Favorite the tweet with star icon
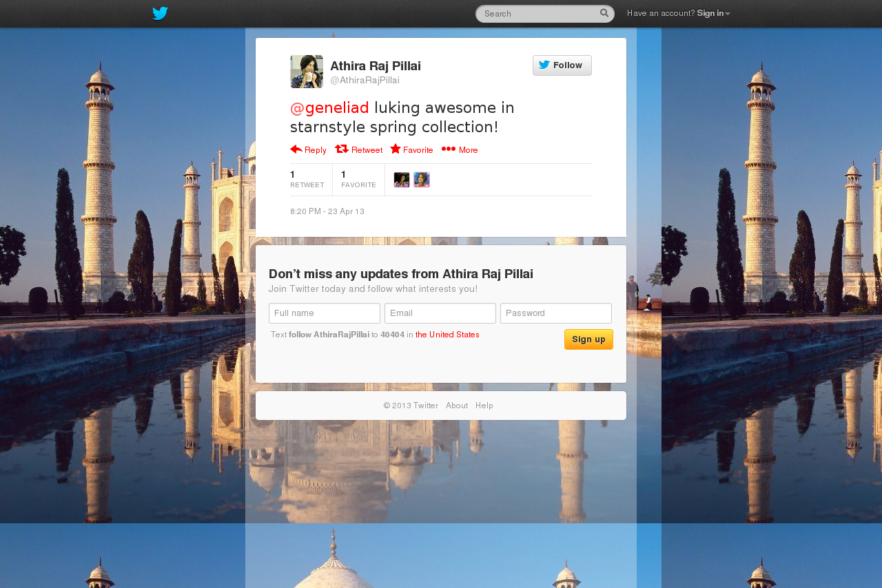The width and height of the screenshot is (882, 588). [x=411, y=149]
